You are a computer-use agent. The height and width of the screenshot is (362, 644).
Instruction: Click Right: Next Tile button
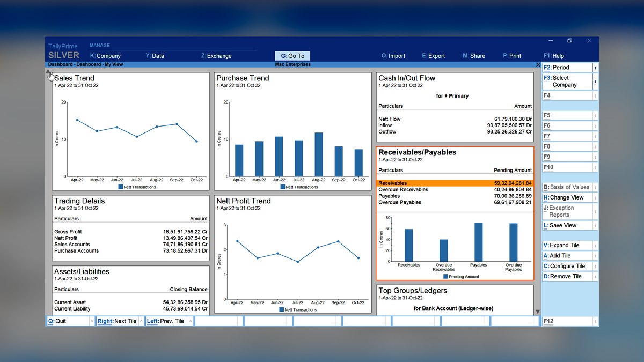click(117, 321)
